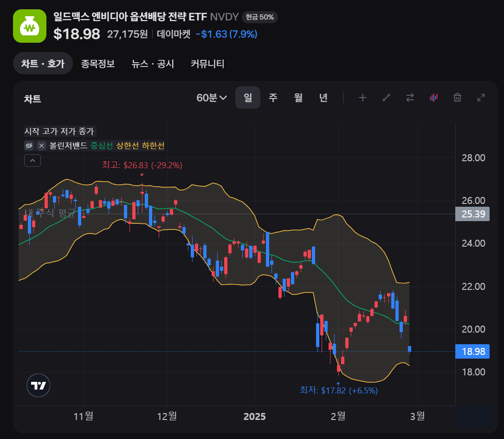Click the plus add-indicator icon
This screenshot has width=504, height=439.
pyautogui.click(x=362, y=98)
